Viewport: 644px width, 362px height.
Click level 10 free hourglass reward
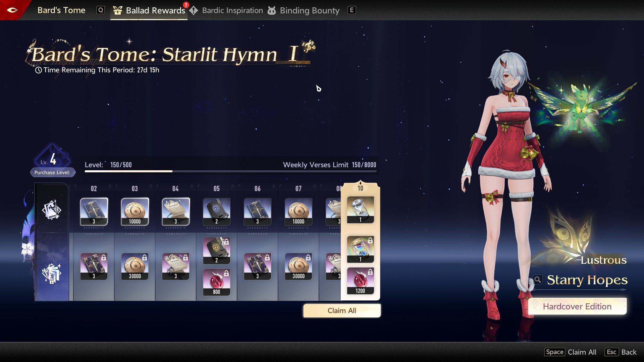pyautogui.click(x=360, y=210)
